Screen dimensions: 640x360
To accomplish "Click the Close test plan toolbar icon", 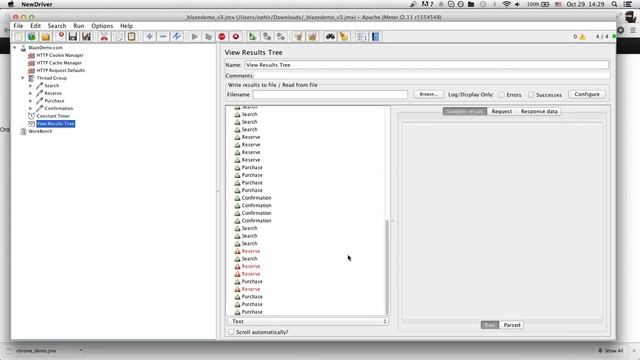I will 61,37.
